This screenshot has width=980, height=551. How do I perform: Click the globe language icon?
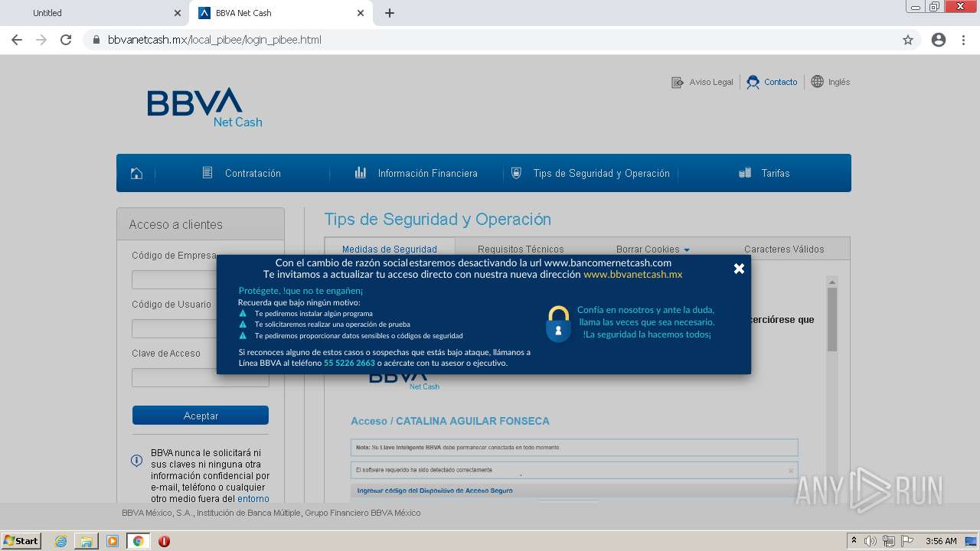(817, 82)
